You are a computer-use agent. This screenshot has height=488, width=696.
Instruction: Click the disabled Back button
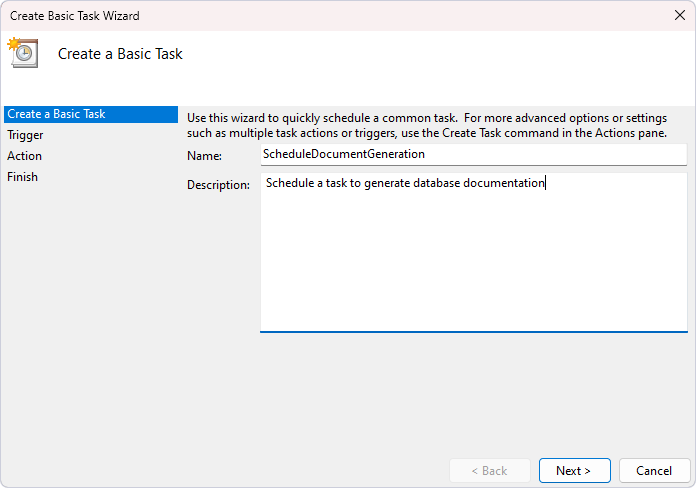490,471
